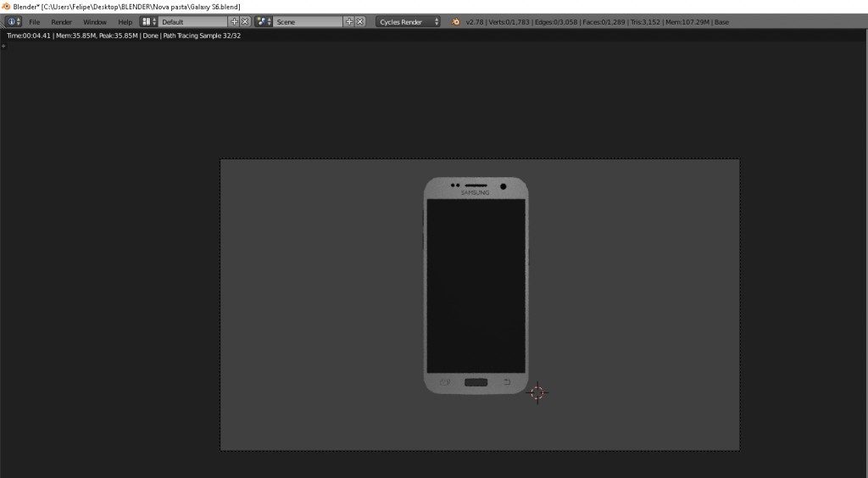Click the Edges:0/3,058 statistic
Viewport: 868px width, 478px height.
pyautogui.click(x=556, y=22)
